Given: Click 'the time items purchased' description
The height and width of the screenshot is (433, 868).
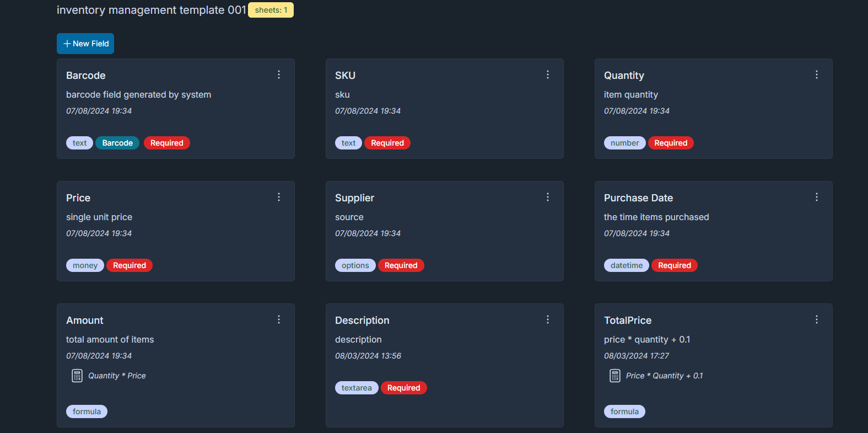Looking at the screenshot, I should [656, 217].
